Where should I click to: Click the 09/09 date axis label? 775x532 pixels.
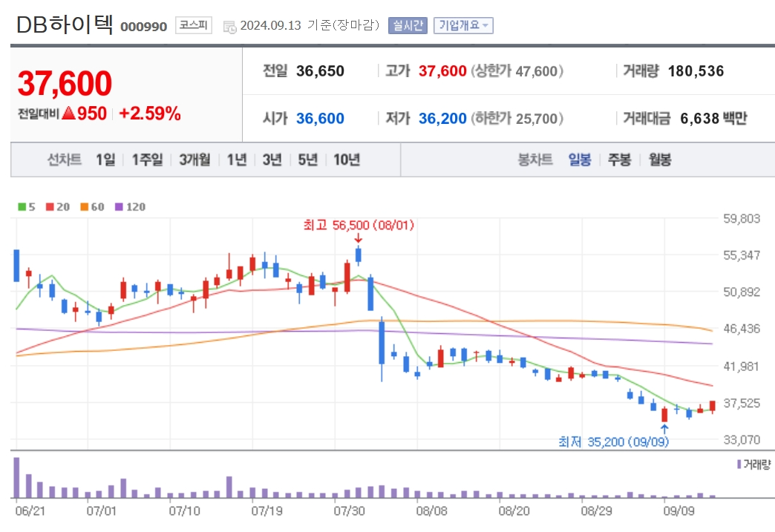pyautogui.click(x=678, y=510)
